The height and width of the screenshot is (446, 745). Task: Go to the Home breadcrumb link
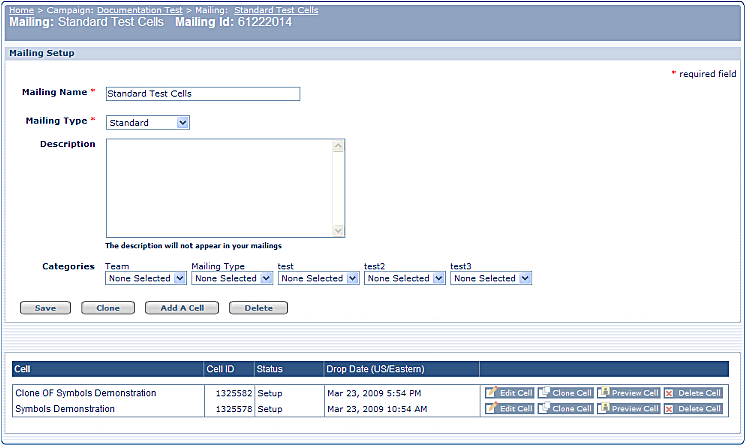(21, 9)
